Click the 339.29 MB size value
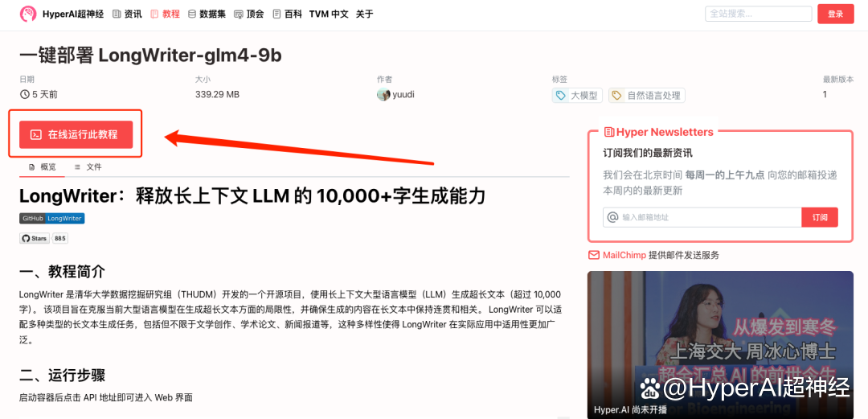 tap(217, 94)
